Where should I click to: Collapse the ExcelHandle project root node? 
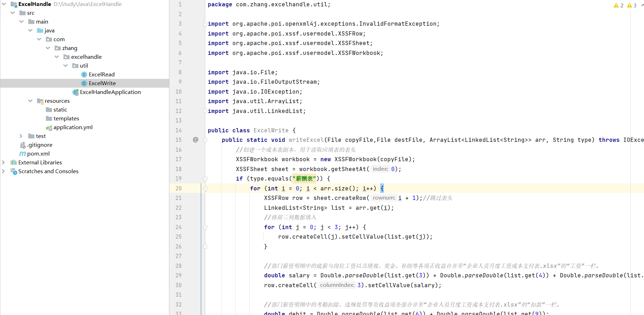4,4
